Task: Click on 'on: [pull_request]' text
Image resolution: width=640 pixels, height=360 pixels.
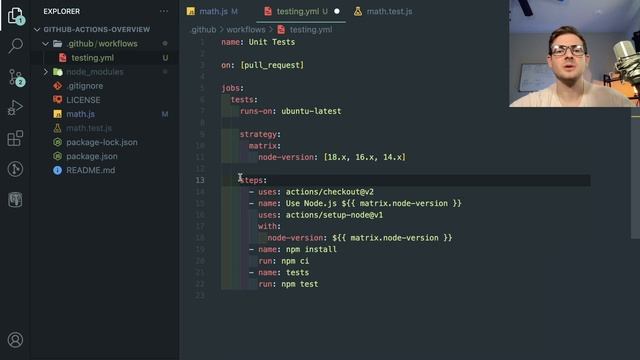Action: pyautogui.click(x=262, y=65)
